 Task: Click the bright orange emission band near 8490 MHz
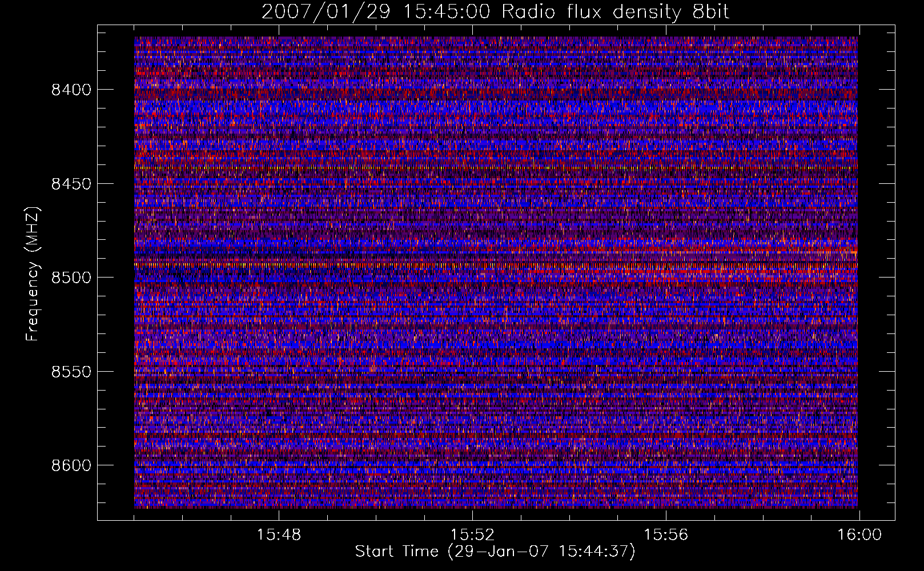(496, 264)
